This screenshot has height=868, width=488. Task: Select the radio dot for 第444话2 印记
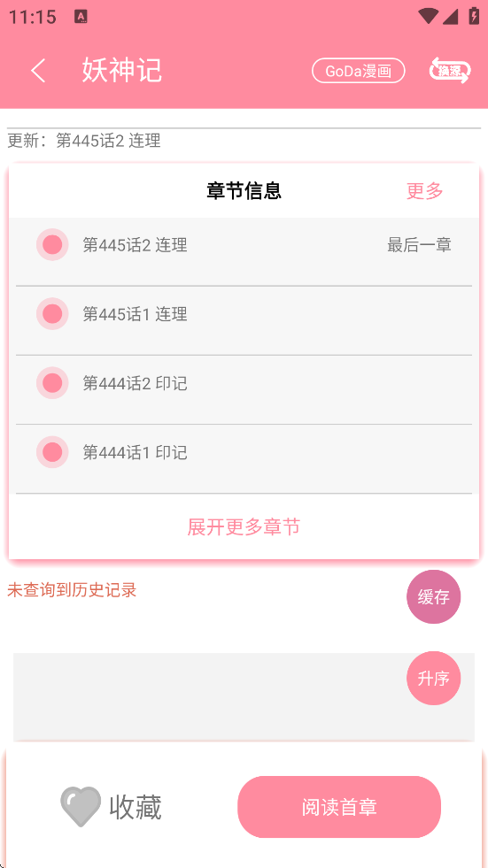tap(52, 383)
